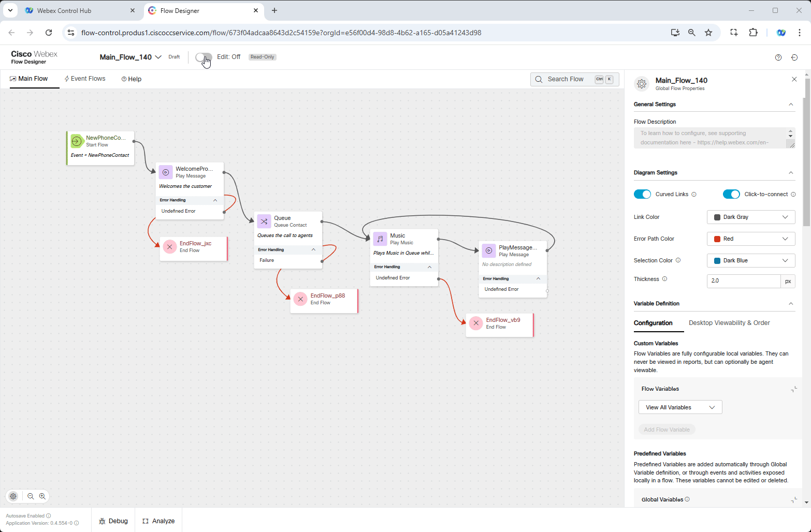The width and height of the screenshot is (811, 532).
Task: Open canvas settings gear icon
Action: click(x=13, y=496)
